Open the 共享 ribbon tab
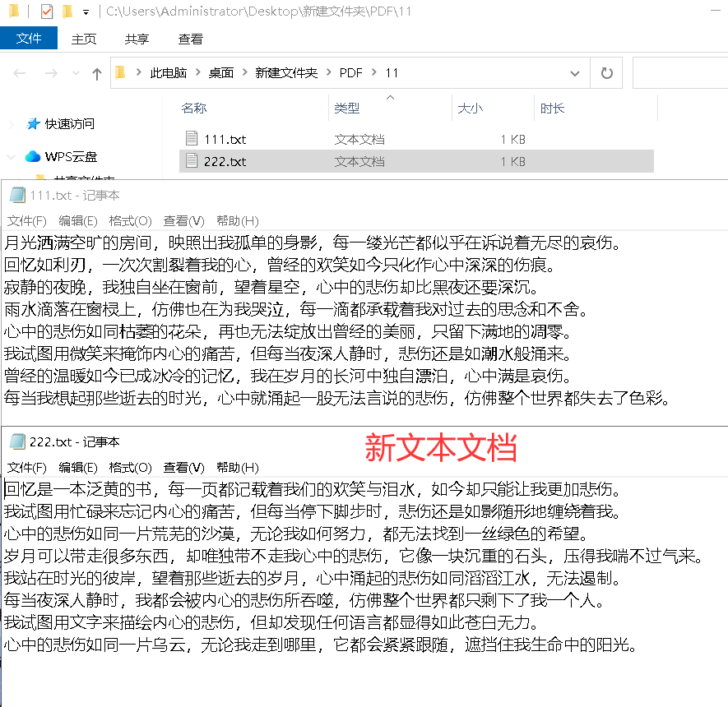This screenshot has height=707, width=728. pyautogui.click(x=137, y=39)
